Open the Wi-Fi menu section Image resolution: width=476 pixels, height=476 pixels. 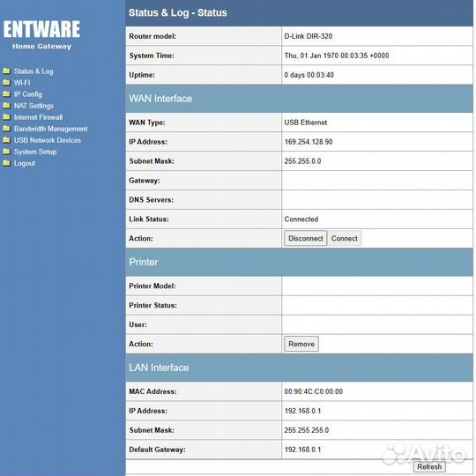[22, 83]
